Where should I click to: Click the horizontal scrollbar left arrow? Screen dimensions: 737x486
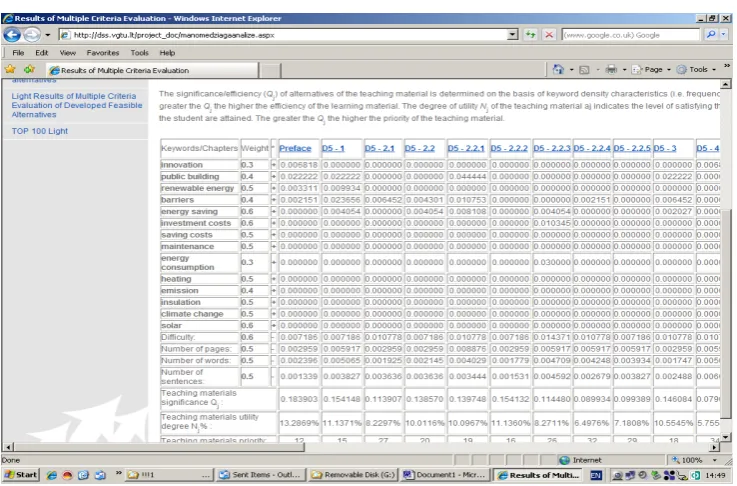8,447
